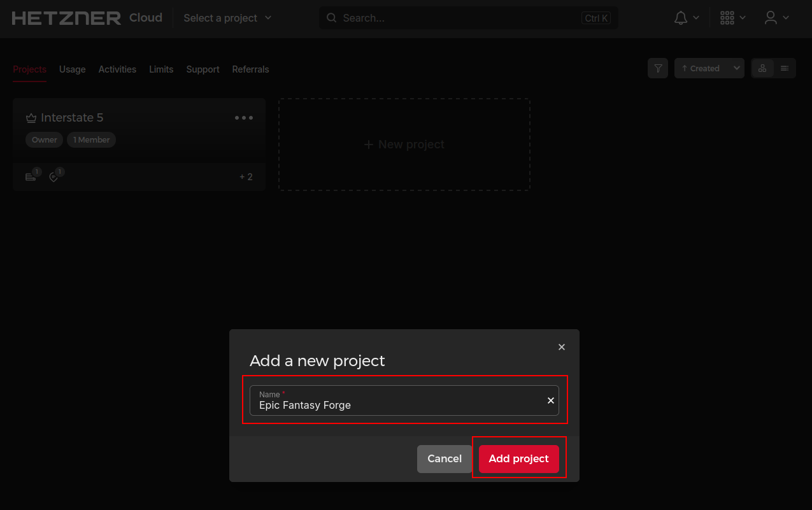
Task: Close the Add a new project dialog
Action: [562, 347]
